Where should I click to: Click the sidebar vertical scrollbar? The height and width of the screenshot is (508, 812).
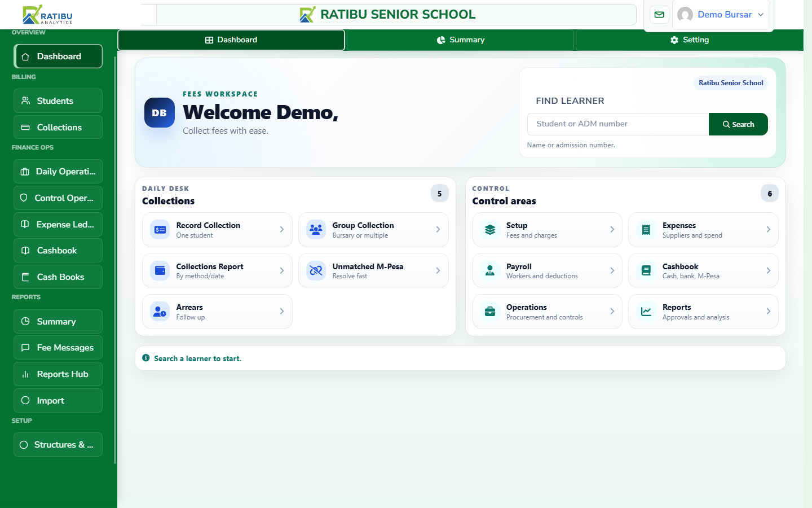[x=115, y=260]
